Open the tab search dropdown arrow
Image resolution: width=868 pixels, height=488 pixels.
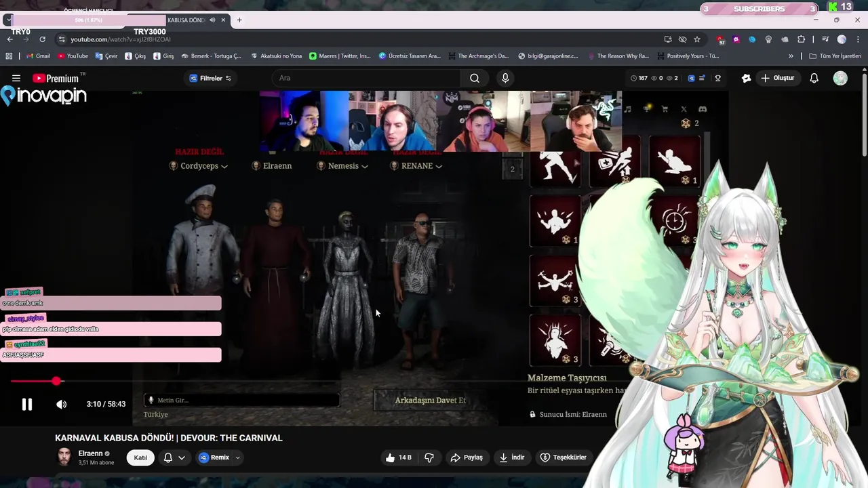[7, 20]
